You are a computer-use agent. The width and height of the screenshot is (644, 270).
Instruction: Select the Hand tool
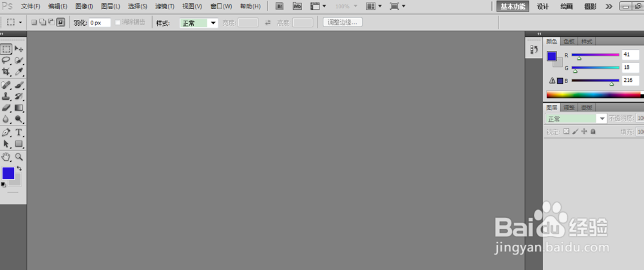click(6, 157)
